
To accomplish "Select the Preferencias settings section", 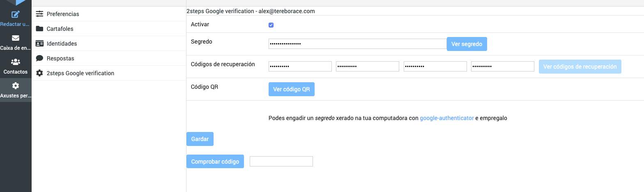I will point(63,14).
